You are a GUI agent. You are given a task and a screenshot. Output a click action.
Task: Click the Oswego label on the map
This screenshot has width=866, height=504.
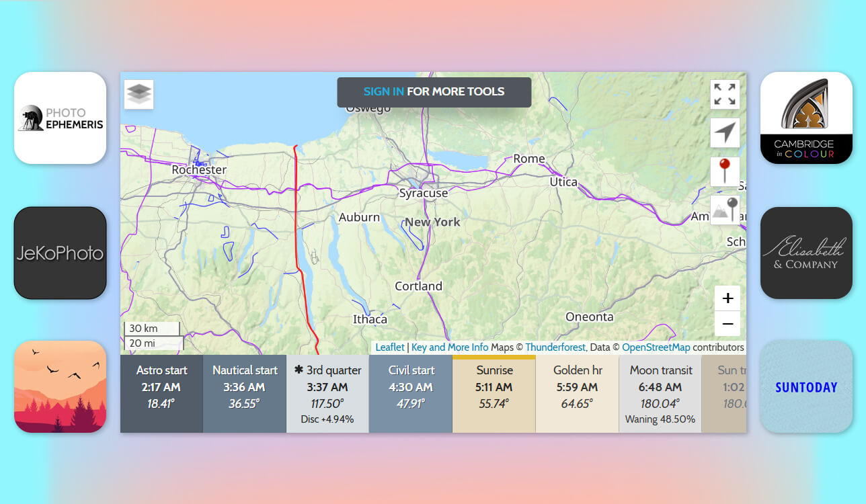pos(368,109)
